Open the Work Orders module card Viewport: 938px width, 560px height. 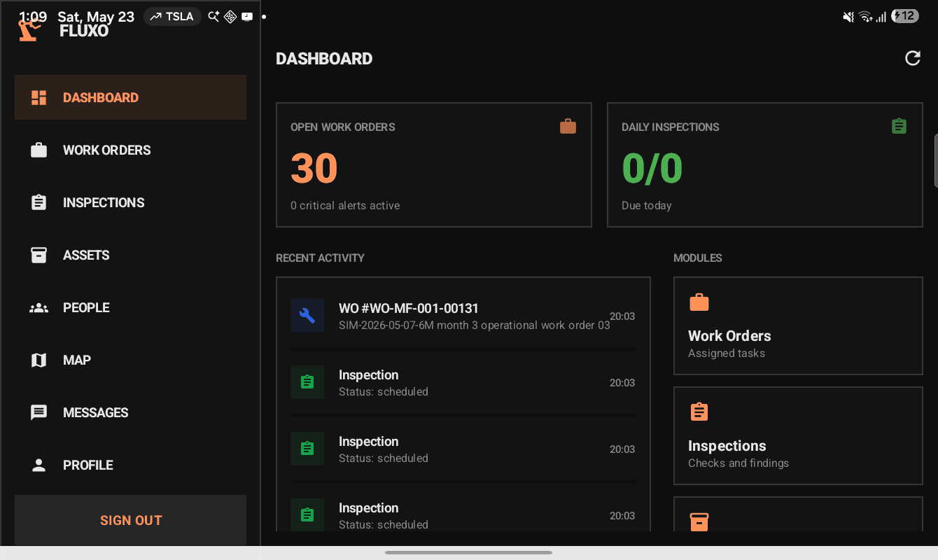click(798, 326)
